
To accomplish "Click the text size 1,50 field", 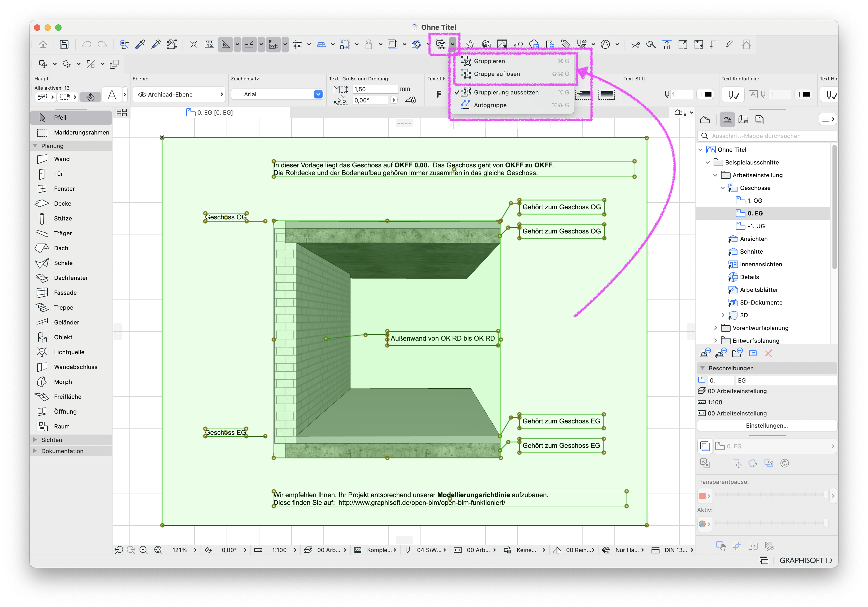I will coord(375,89).
